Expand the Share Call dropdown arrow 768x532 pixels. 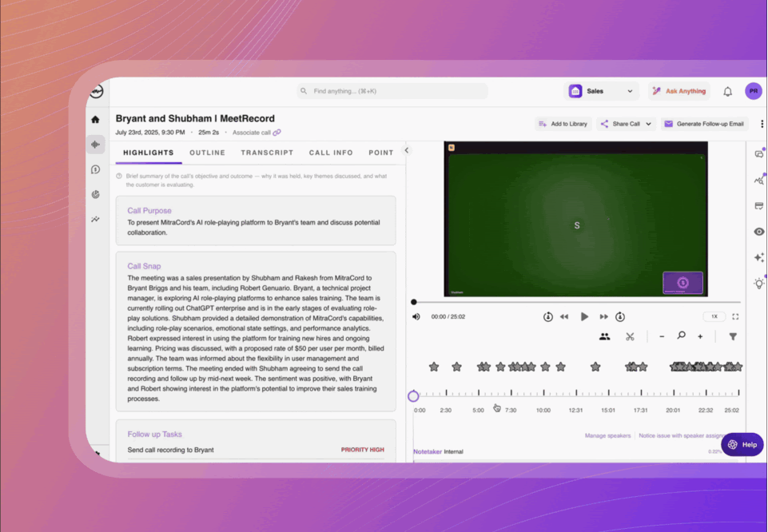(648, 124)
